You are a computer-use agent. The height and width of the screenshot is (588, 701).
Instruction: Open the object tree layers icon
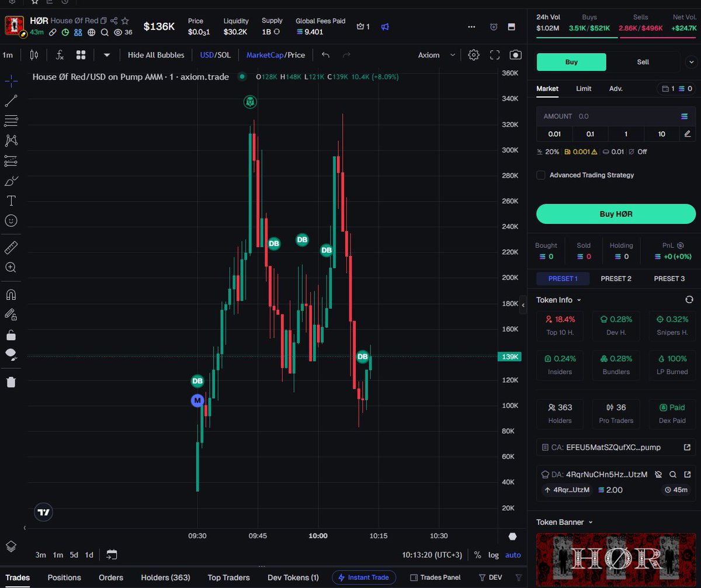click(x=11, y=546)
